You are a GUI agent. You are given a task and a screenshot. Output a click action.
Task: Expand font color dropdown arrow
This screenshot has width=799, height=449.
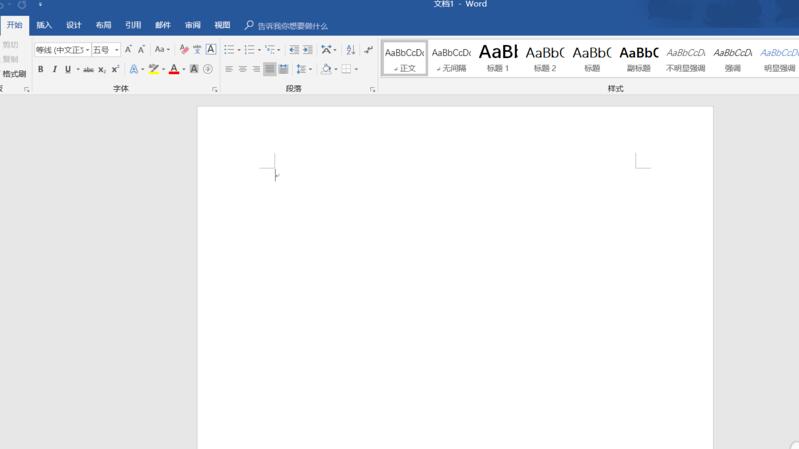pyautogui.click(x=183, y=69)
